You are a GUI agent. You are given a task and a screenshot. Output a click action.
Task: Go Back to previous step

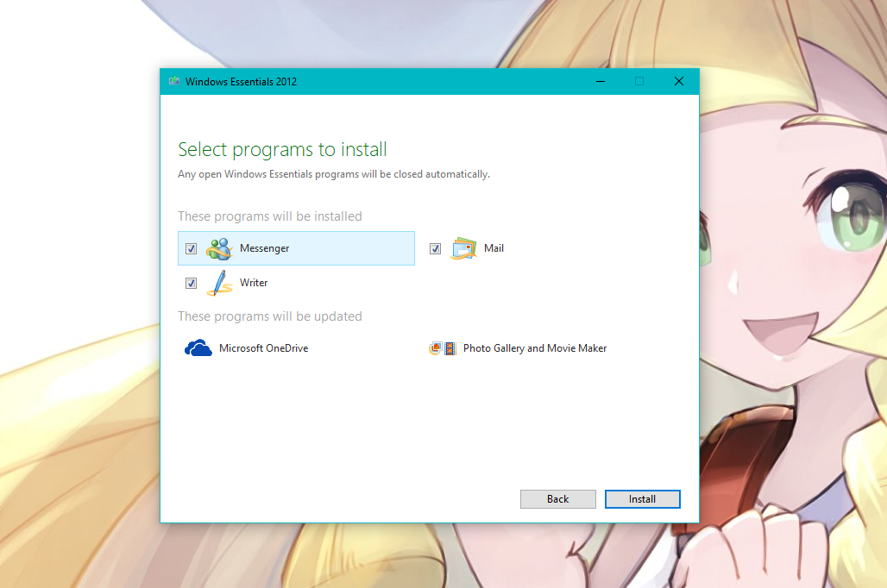[x=557, y=499]
